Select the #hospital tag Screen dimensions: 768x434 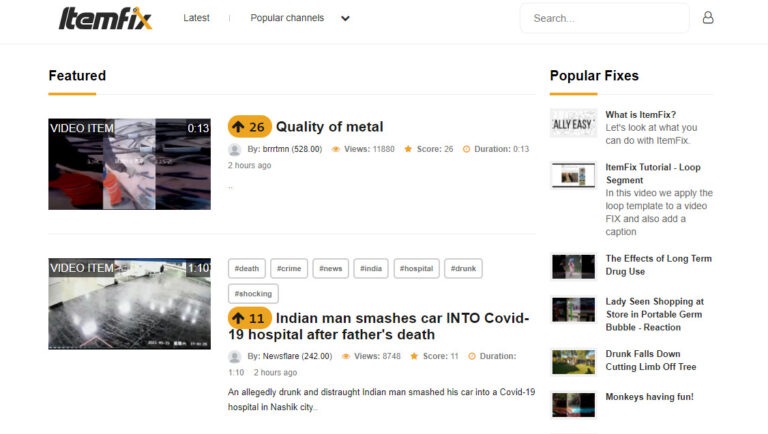point(416,268)
